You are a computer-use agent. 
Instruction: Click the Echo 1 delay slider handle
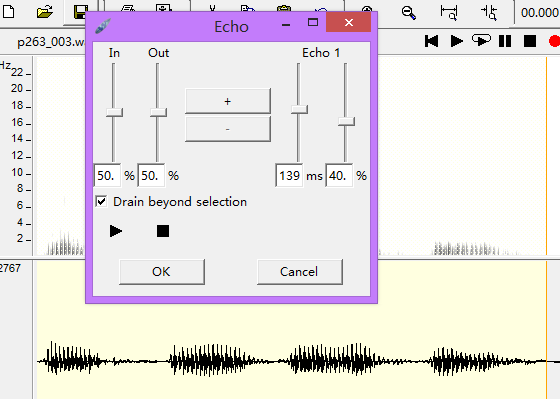click(x=299, y=110)
